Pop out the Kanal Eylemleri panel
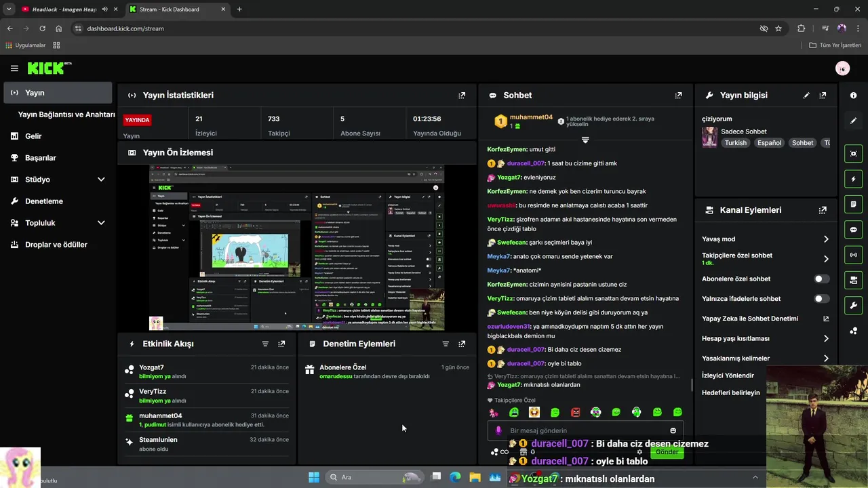The height and width of the screenshot is (488, 868). (x=823, y=210)
